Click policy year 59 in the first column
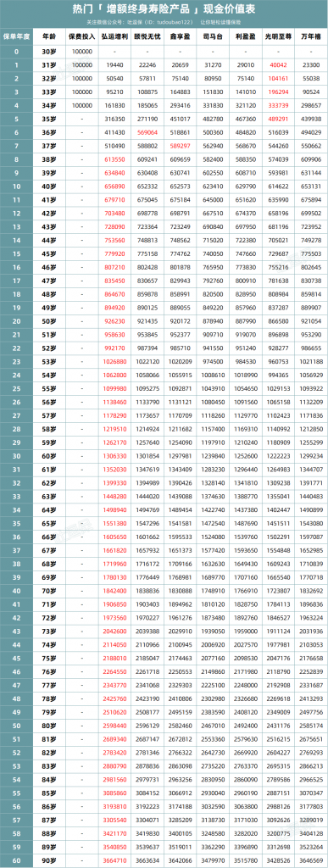Screen dimensions: 328x868 (x=16, y=847)
